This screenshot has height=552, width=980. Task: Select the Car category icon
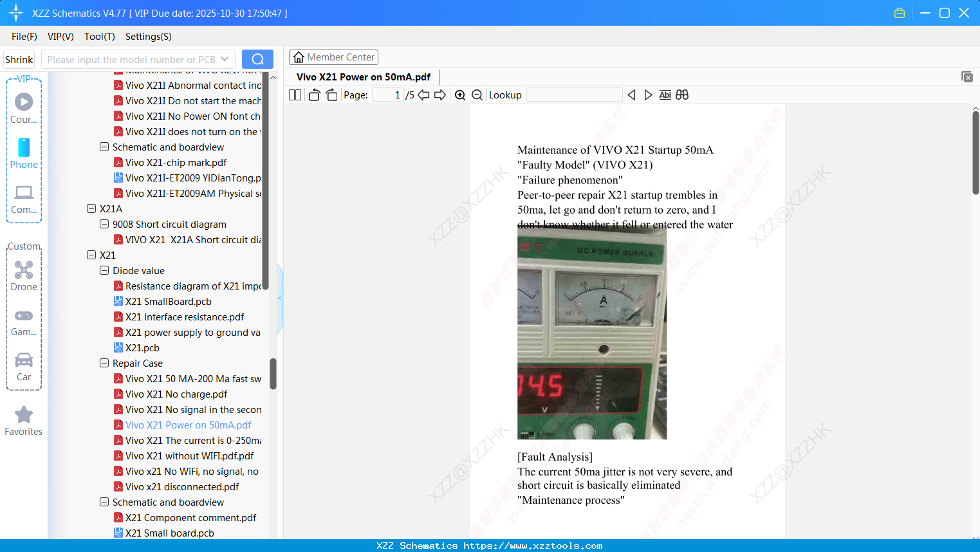[24, 366]
